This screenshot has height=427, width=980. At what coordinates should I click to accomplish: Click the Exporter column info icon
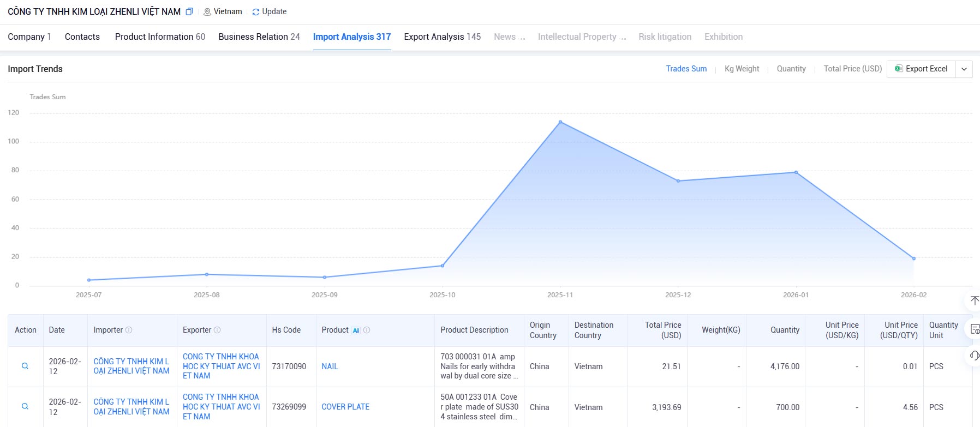click(x=217, y=330)
